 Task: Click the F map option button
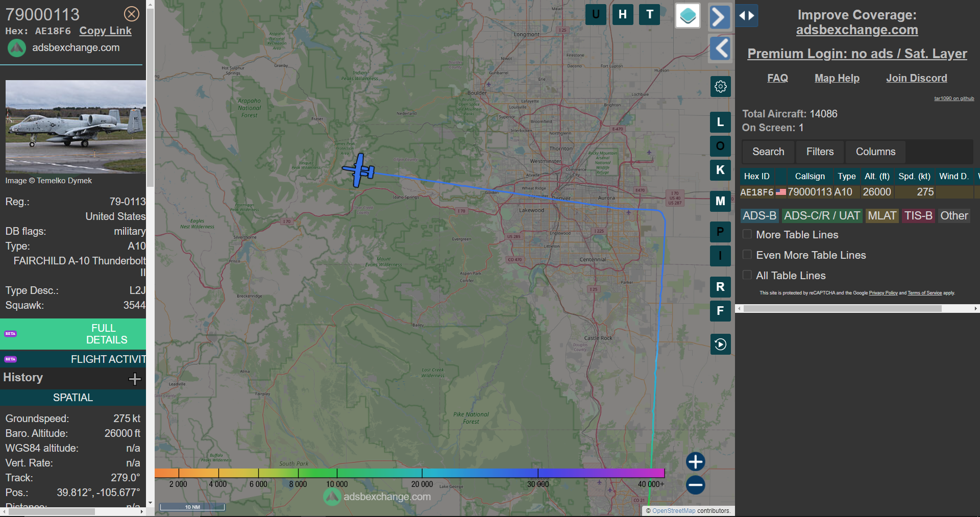point(720,311)
